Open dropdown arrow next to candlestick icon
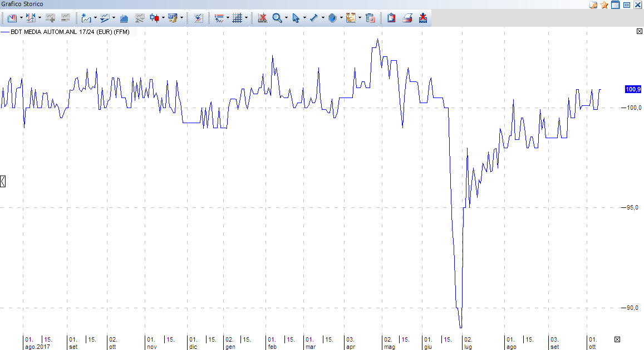 164,18
